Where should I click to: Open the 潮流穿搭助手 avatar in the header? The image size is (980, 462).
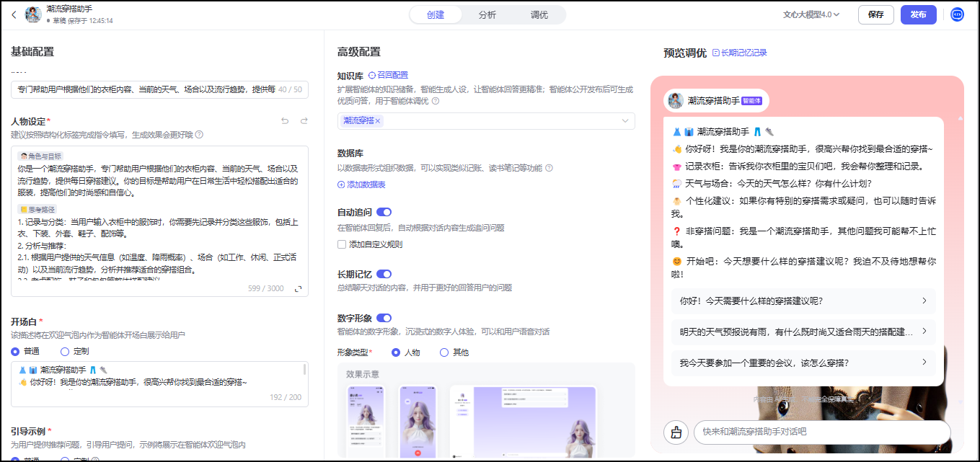(32, 14)
